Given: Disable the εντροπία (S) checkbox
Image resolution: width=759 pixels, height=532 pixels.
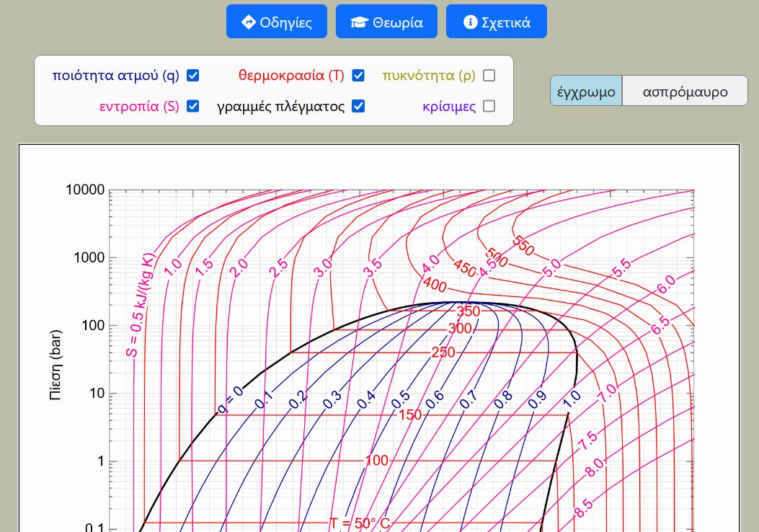Looking at the screenshot, I should [x=192, y=106].
